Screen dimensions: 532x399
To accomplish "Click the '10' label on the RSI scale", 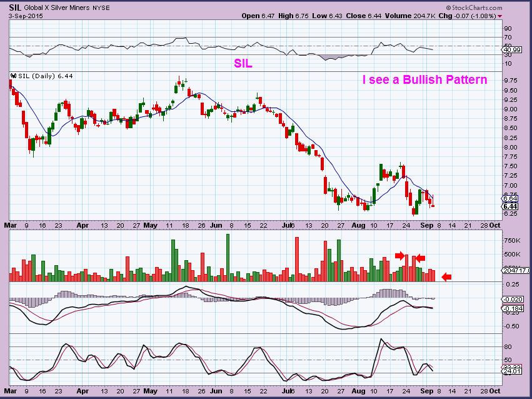I will point(508,63).
